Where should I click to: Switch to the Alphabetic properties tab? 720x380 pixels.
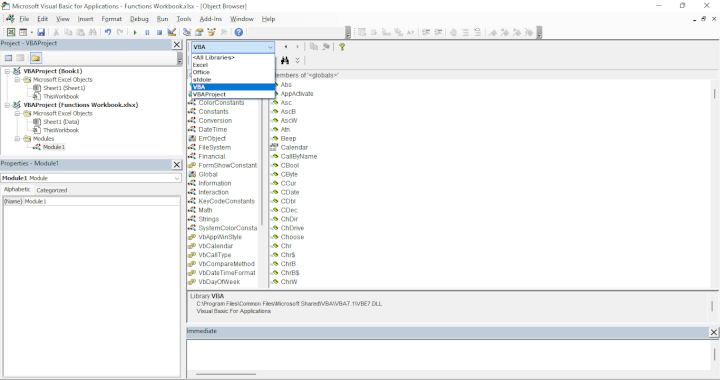pos(17,190)
